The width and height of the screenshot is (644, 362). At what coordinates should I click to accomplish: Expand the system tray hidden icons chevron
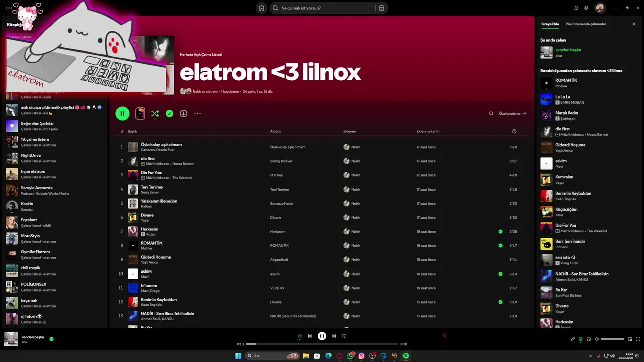[x=590, y=356]
